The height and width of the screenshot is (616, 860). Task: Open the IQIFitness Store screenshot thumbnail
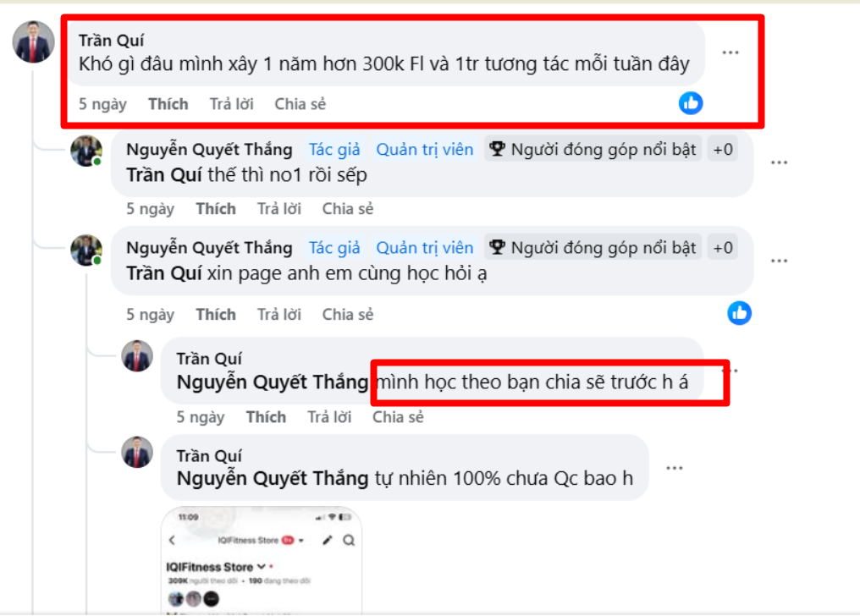pyautogui.click(x=262, y=560)
